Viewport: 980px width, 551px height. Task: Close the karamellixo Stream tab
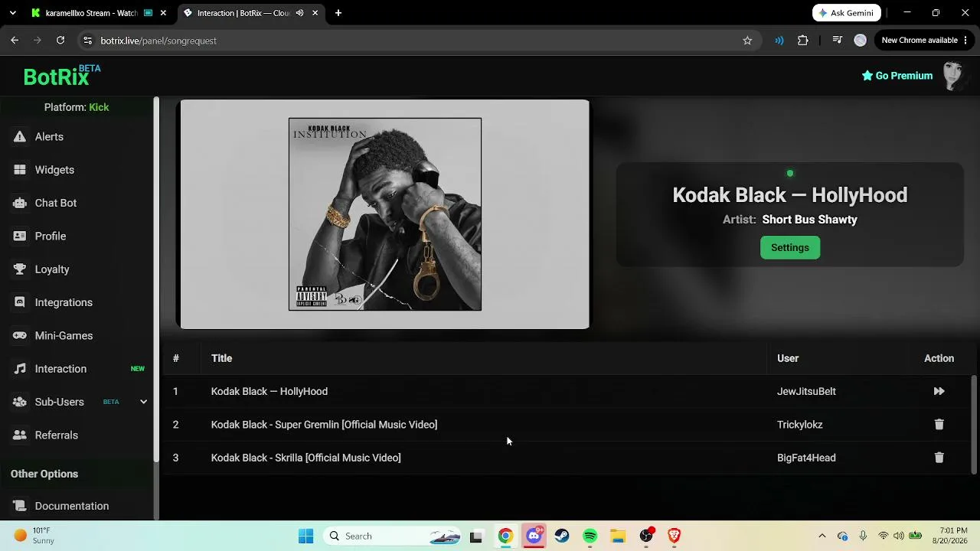point(163,13)
